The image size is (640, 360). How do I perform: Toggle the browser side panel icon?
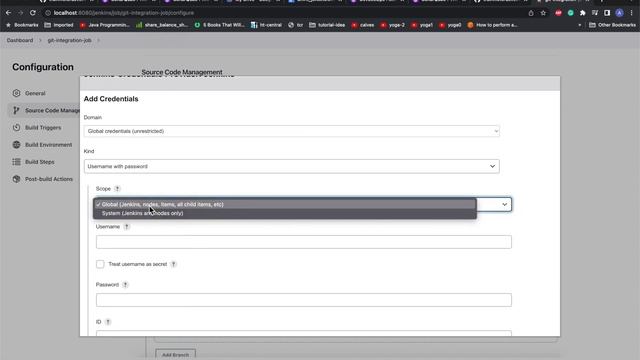coord(607,13)
